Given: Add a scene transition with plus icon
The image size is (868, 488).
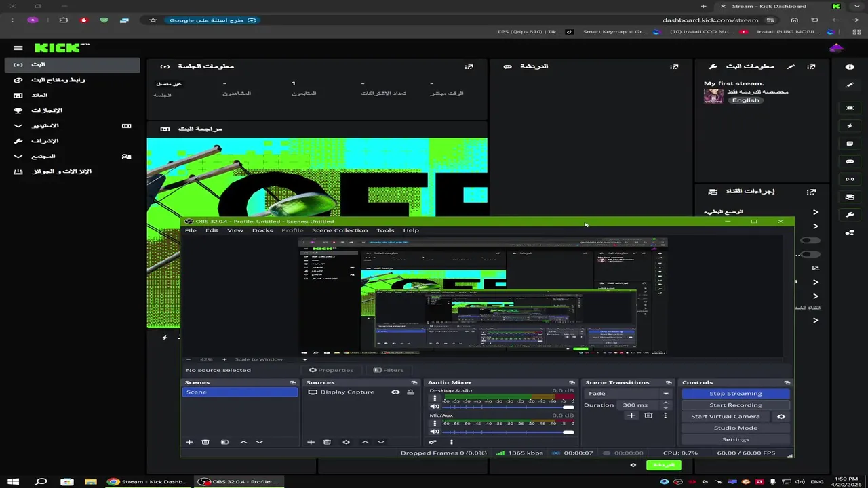Looking at the screenshot, I should (631, 415).
